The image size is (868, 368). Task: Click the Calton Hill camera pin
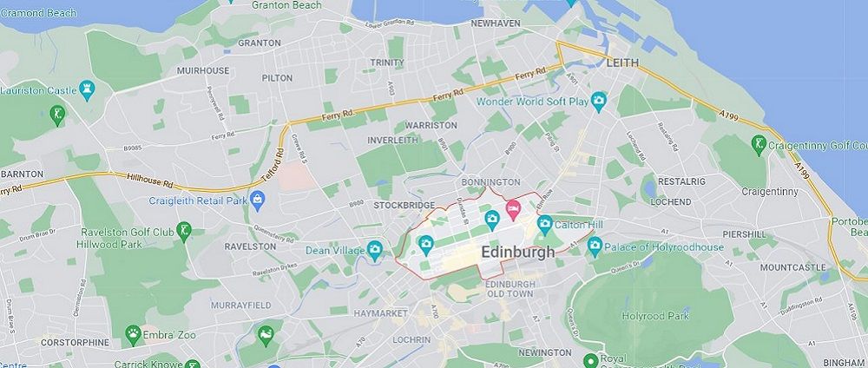545,225
